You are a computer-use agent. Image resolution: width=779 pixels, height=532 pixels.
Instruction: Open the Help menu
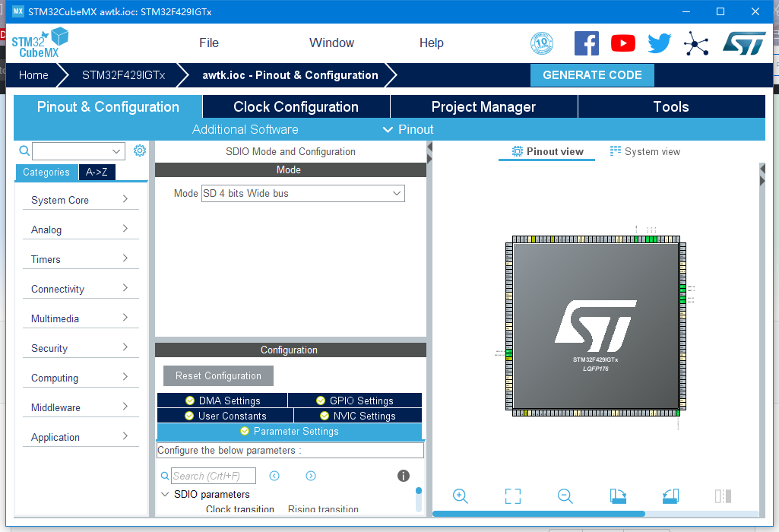click(431, 43)
